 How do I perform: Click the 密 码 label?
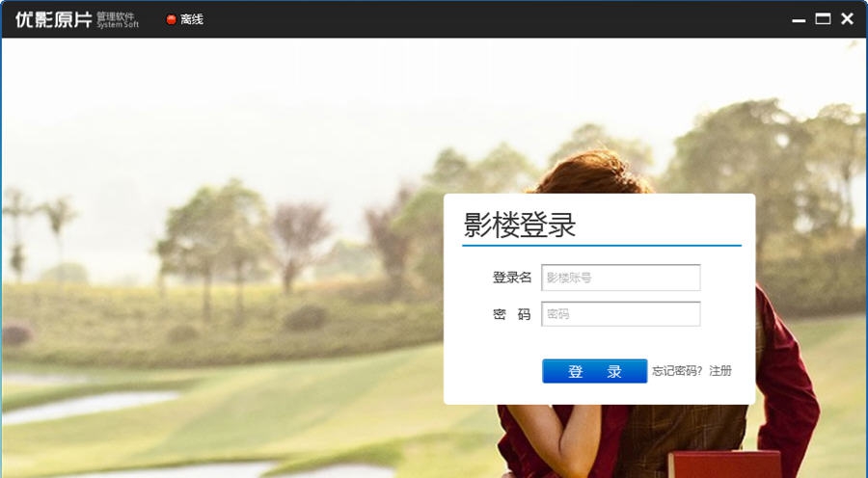511,314
